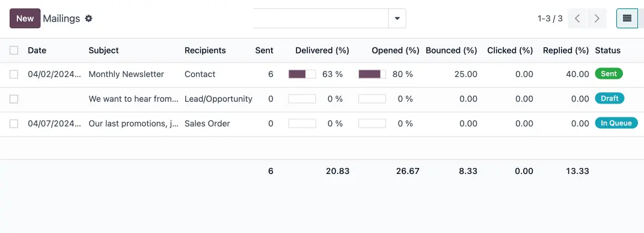
Task: Sort by the Delivered (%) column header
Action: [x=322, y=51]
